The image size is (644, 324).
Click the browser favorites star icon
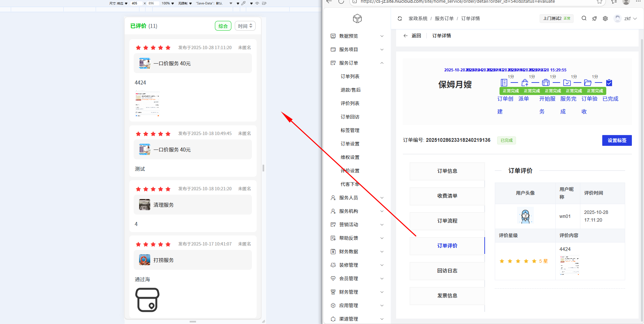point(600,2)
